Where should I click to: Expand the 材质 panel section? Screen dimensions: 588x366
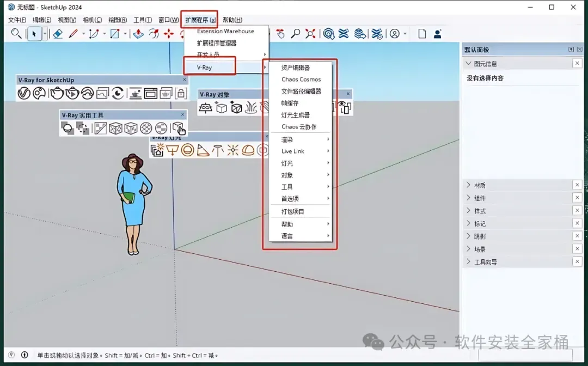coord(468,185)
